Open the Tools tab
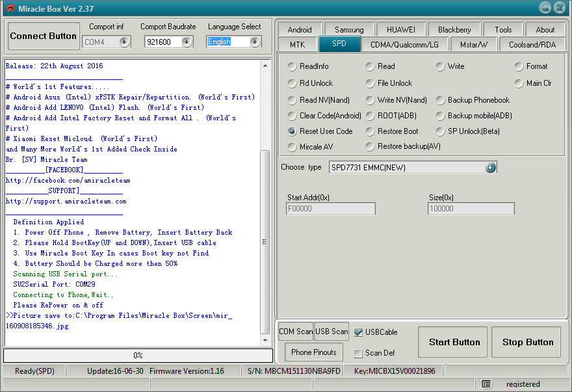Image resolution: width=572 pixels, height=392 pixels. point(503,29)
